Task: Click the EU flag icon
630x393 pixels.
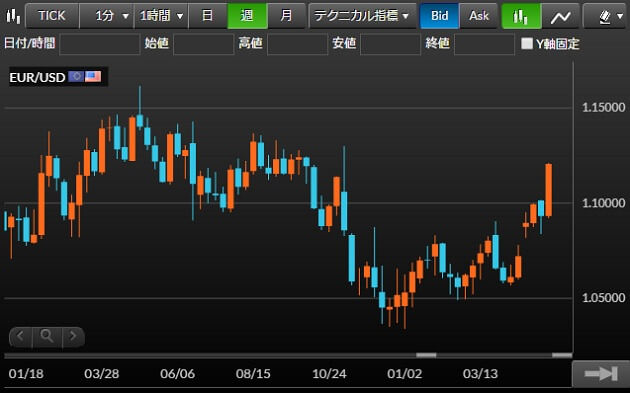Action: (76, 76)
